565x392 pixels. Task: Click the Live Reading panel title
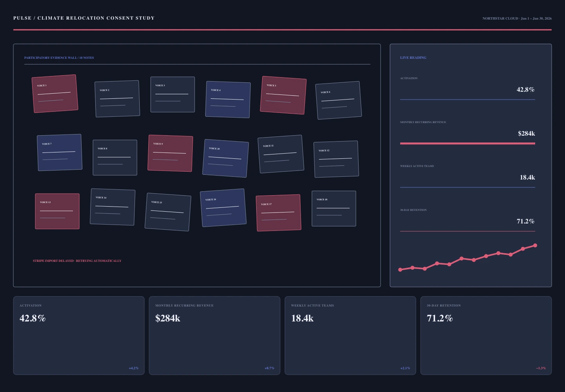[413, 58]
